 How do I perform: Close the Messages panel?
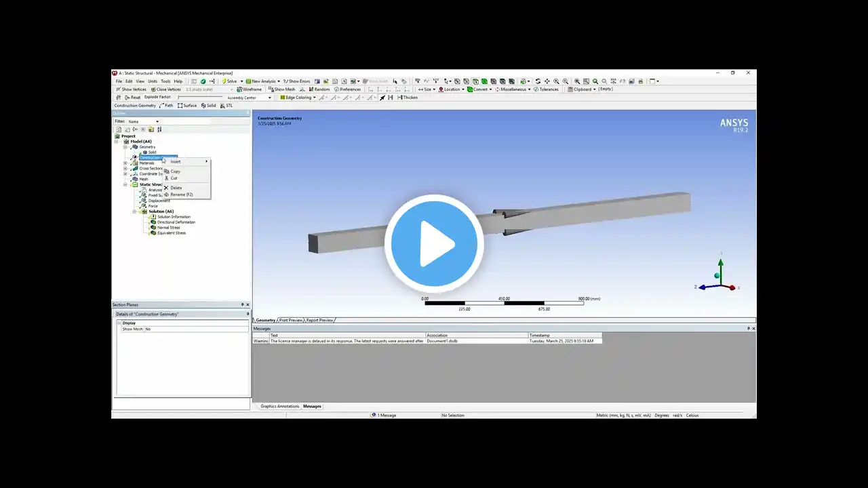[753, 328]
